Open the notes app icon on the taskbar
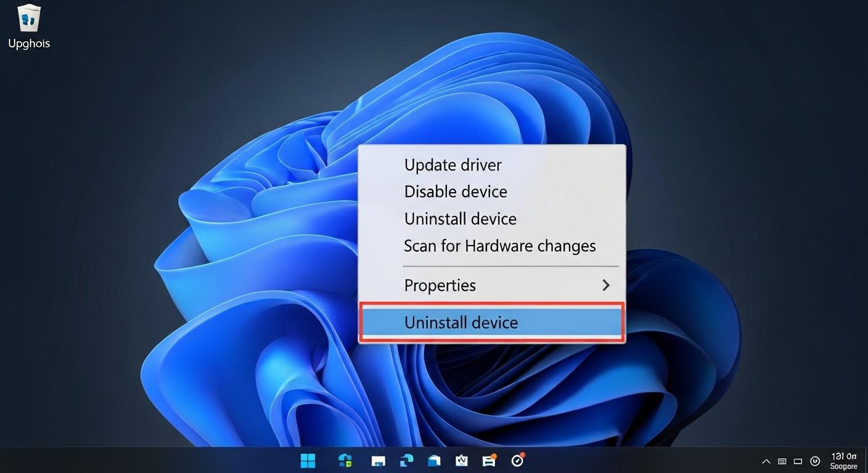 (x=461, y=460)
